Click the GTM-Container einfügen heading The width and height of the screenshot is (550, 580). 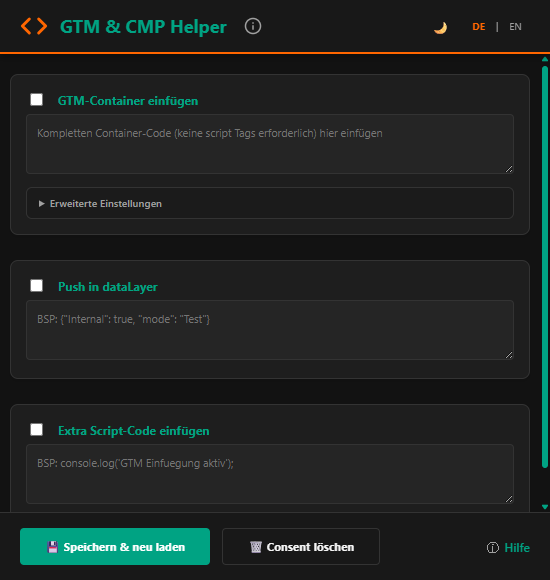pyautogui.click(x=128, y=101)
